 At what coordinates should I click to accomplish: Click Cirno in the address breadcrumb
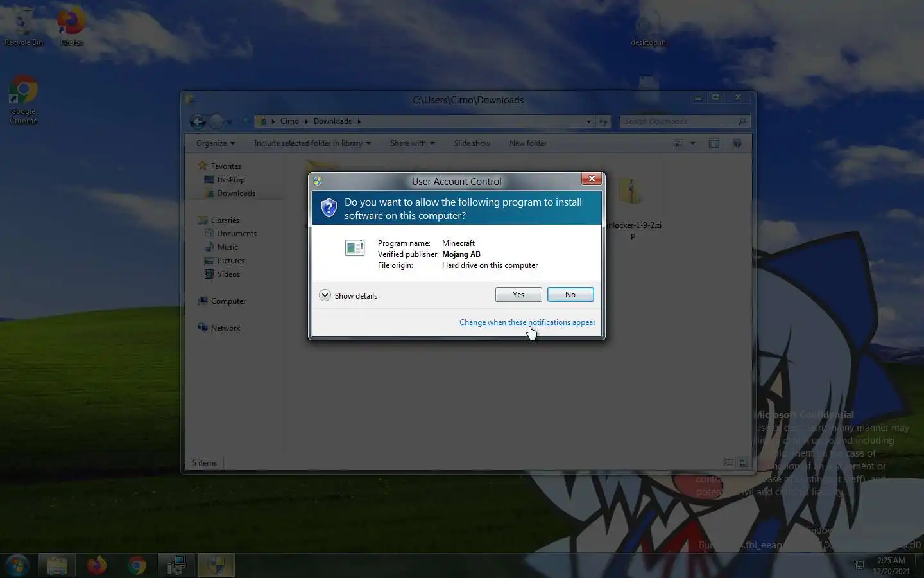click(x=289, y=121)
